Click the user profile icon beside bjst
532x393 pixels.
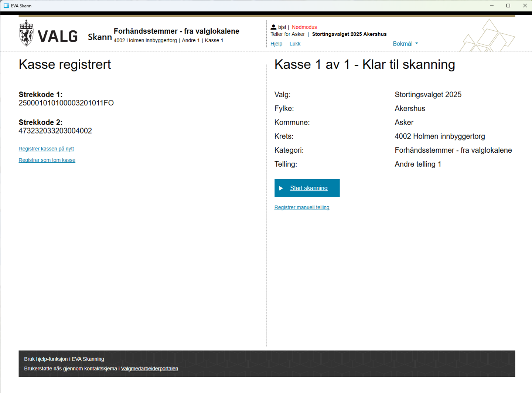pos(273,27)
